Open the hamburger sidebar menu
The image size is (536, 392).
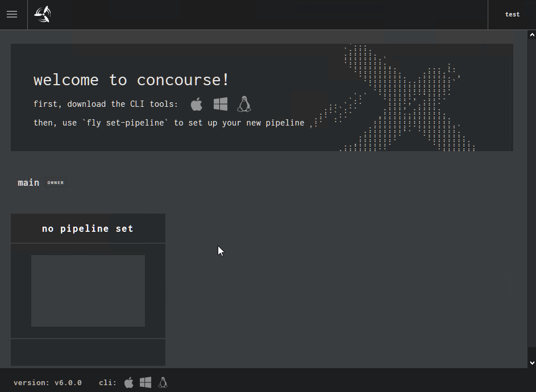12,14
